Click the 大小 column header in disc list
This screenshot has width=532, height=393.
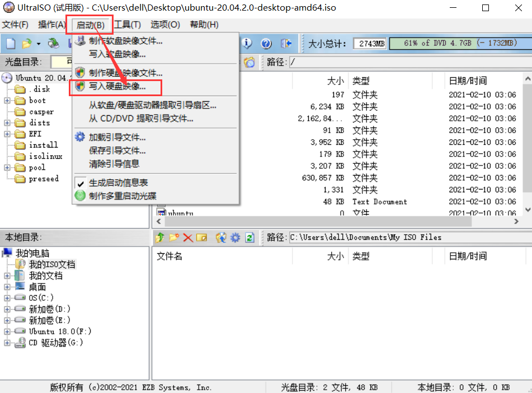pos(335,81)
